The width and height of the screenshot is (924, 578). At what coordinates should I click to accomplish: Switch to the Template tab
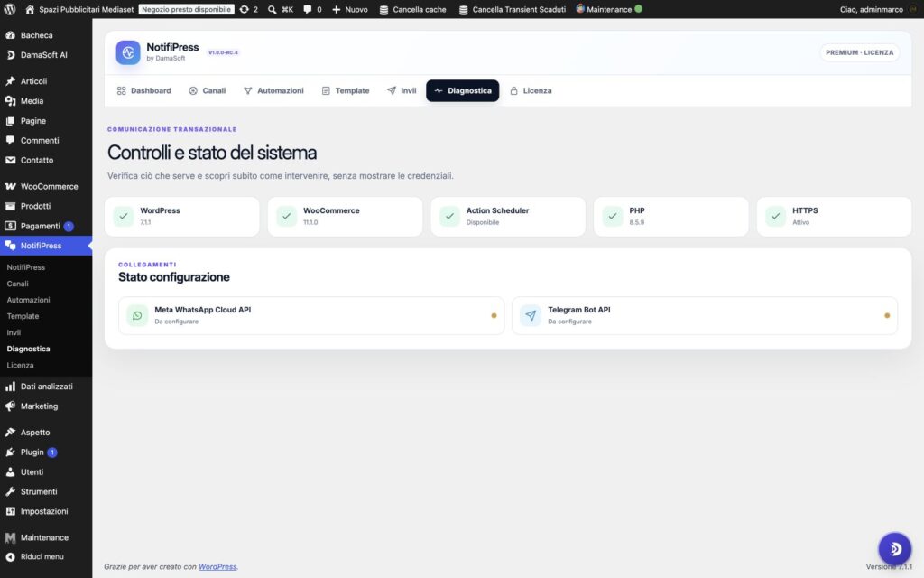click(x=346, y=91)
